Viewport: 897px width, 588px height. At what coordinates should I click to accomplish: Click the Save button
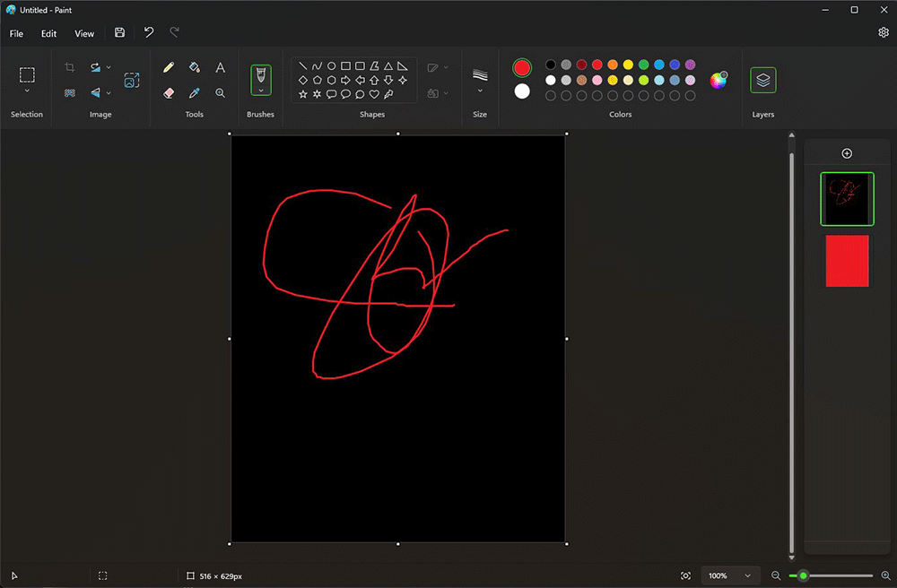pos(119,32)
